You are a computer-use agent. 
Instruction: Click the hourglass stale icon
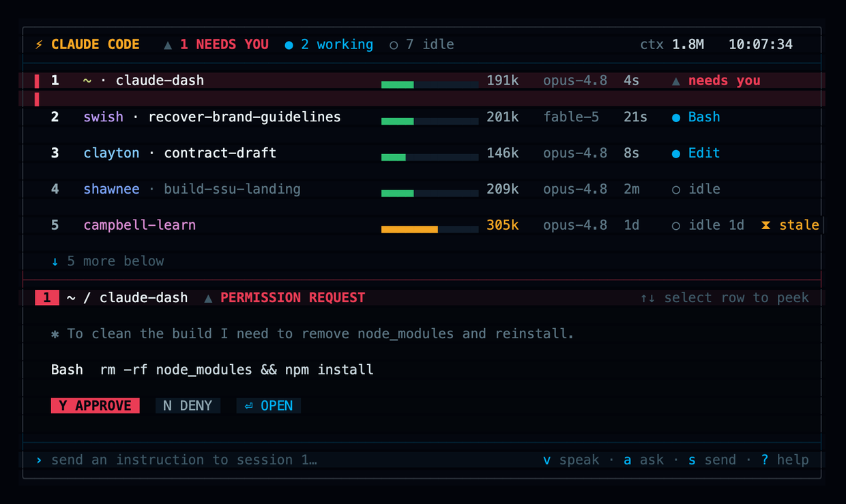click(x=765, y=225)
